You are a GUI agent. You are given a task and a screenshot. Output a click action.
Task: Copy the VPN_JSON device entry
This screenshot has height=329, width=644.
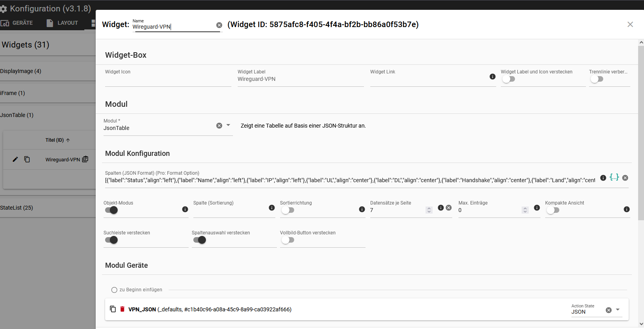(x=113, y=309)
